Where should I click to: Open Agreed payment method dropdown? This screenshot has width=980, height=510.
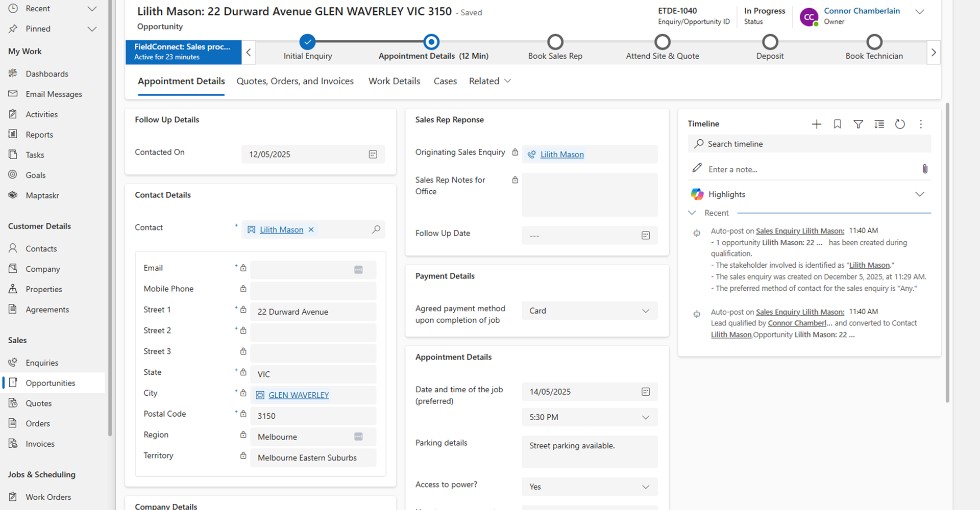[x=590, y=311]
